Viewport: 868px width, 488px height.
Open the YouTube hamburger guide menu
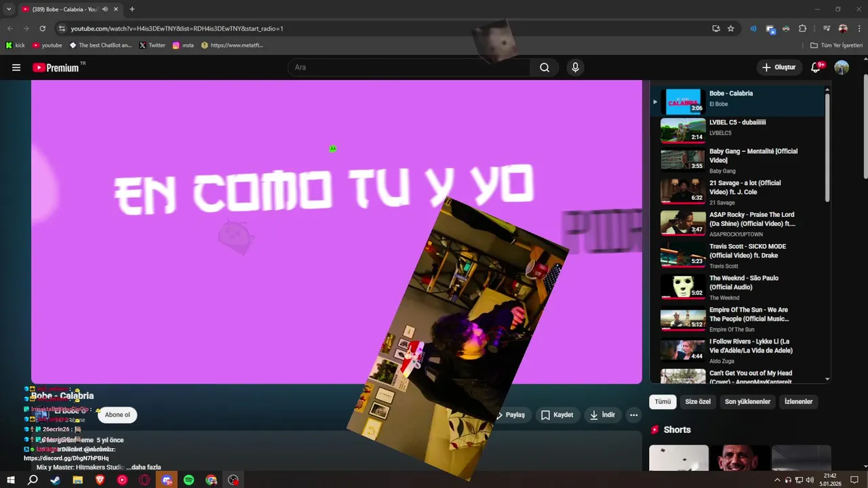16,67
